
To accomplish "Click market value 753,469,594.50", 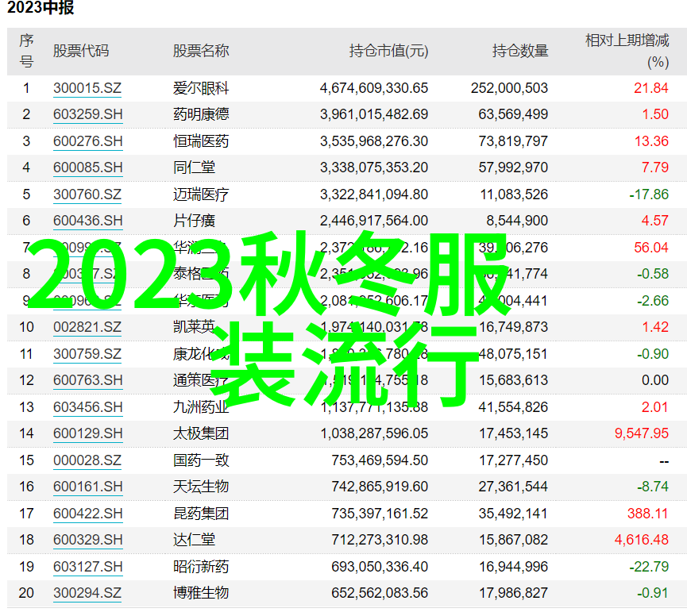I will [x=380, y=460].
